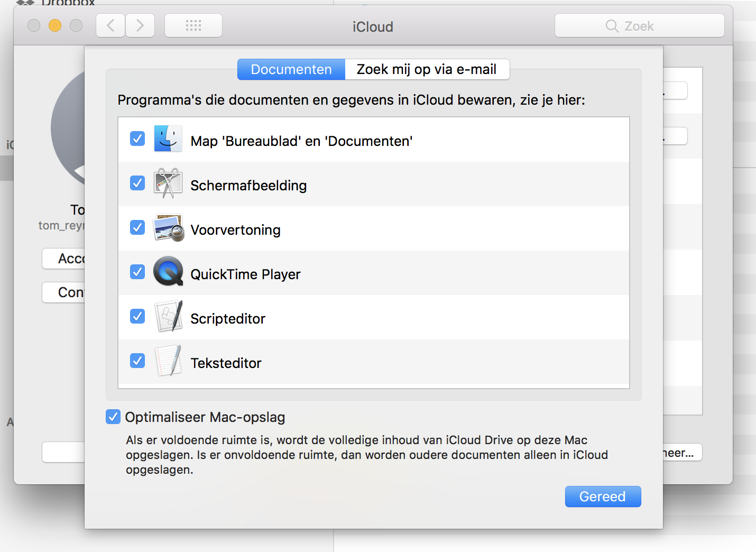
Task: Click the yellow minimize window button
Action: pos(55,25)
